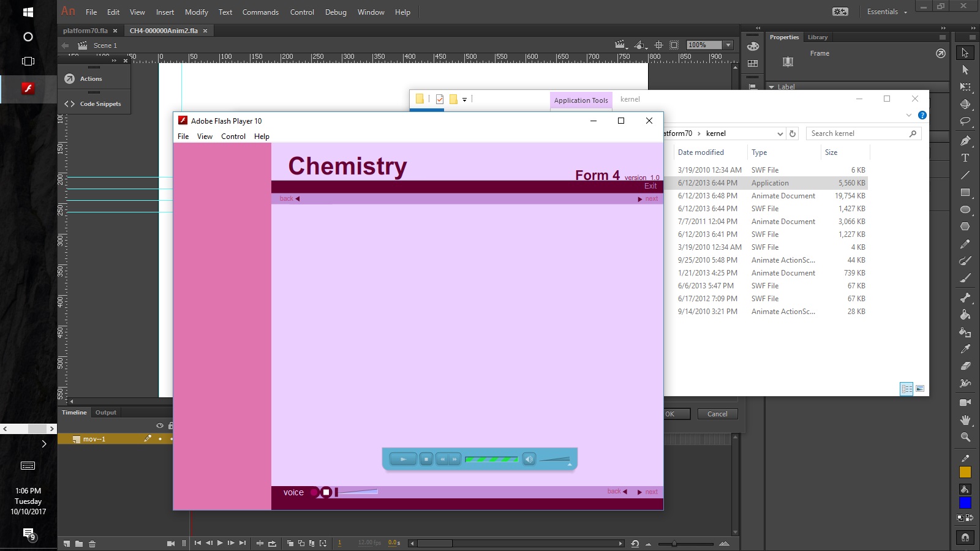
Task: Click the New Layer icon in timeline
Action: (x=67, y=544)
